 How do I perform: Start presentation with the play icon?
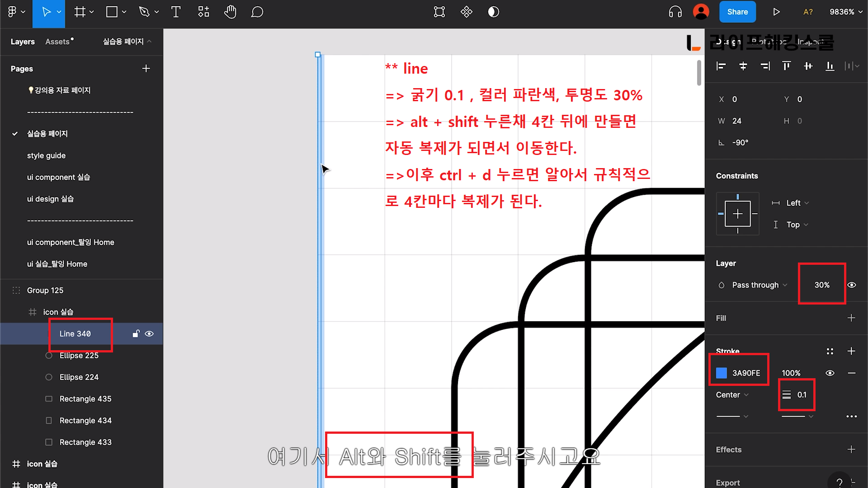776,12
